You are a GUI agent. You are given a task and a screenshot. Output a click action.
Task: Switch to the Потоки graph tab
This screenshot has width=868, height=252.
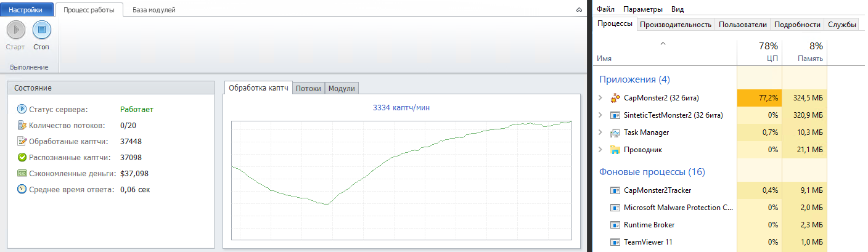(x=308, y=88)
